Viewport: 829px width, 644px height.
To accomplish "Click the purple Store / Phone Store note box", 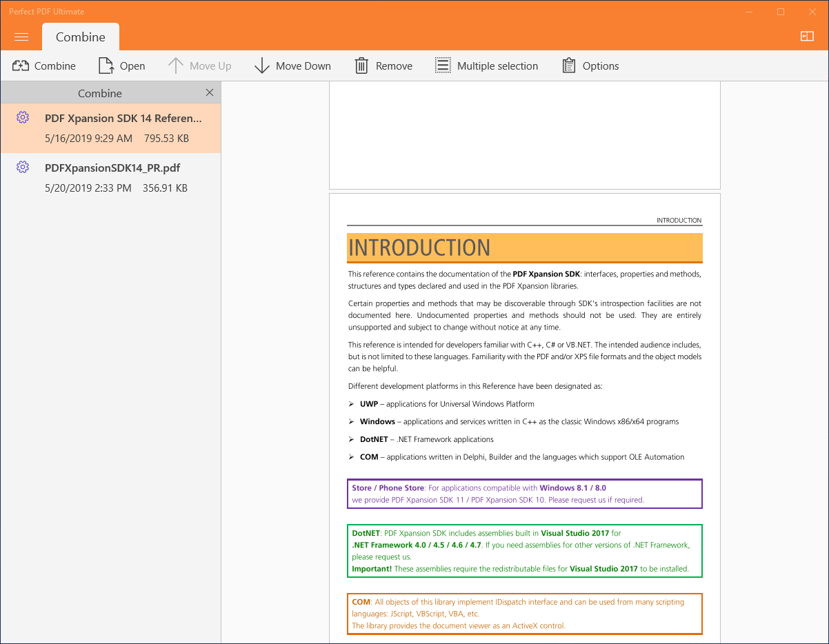I will 525,494.
